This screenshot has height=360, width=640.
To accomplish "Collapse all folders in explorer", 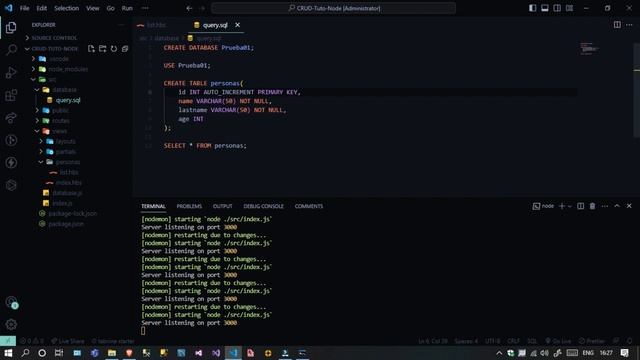I will click(x=125, y=49).
